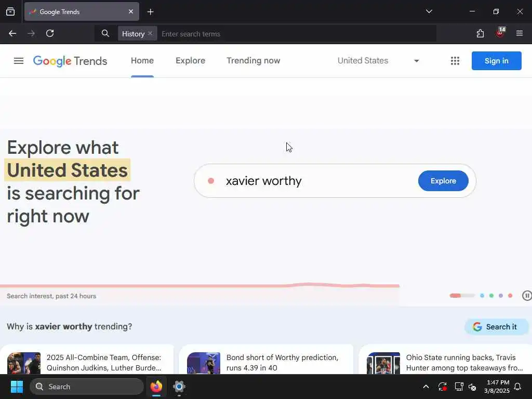
Task: Focus the Enter search terms address field
Action: point(297,34)
